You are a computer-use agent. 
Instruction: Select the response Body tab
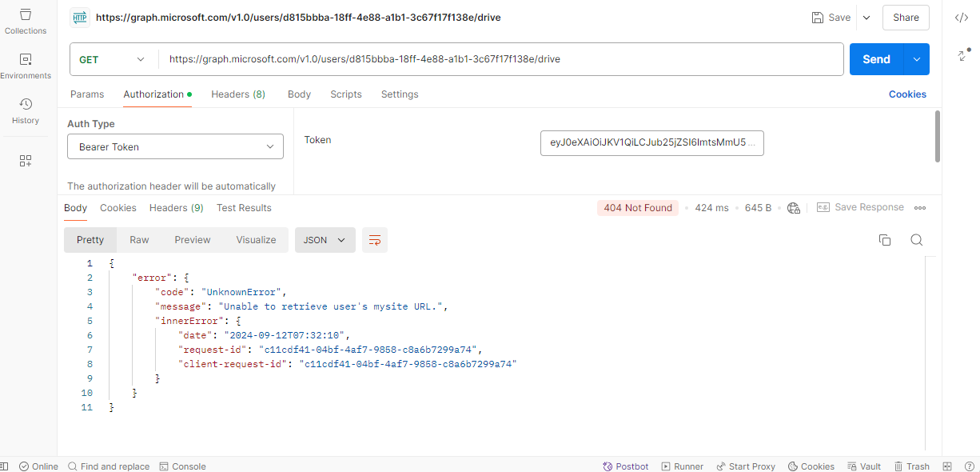click(75, 208)
